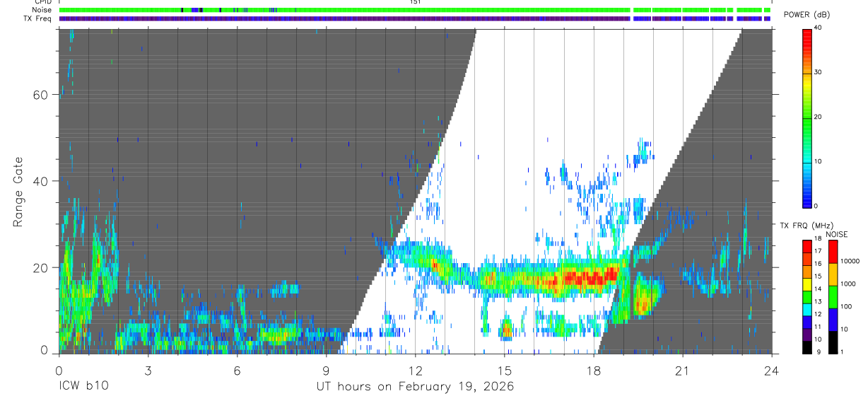Click the "UT hours on February 19, 2026" label
The height and width of the screenshot is (401, 868).
(415, 387)
